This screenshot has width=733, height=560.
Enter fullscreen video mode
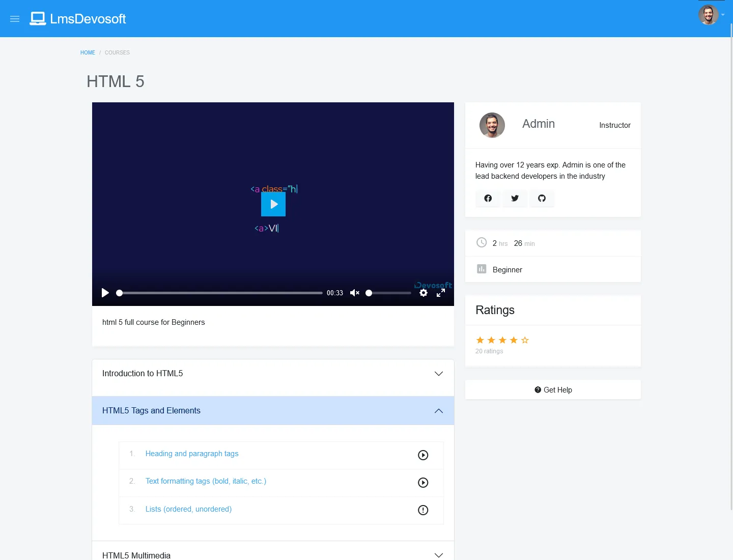click(441, 293)
